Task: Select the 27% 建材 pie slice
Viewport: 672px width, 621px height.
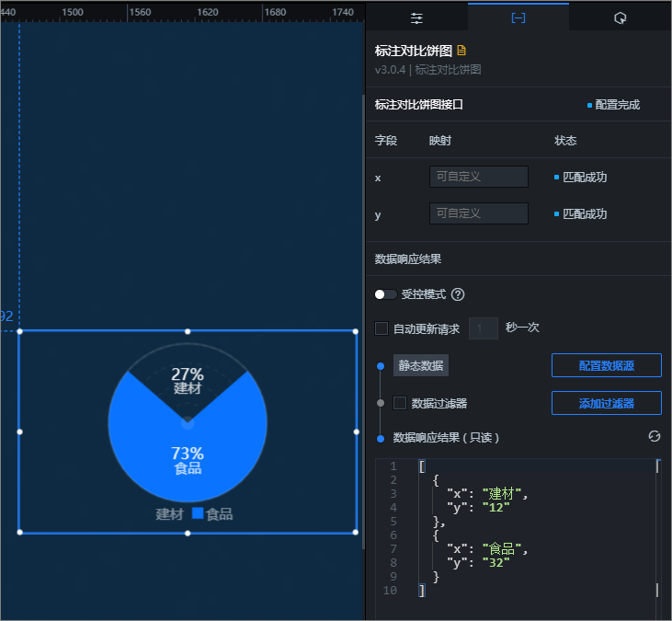Action: tap(188, 380)
